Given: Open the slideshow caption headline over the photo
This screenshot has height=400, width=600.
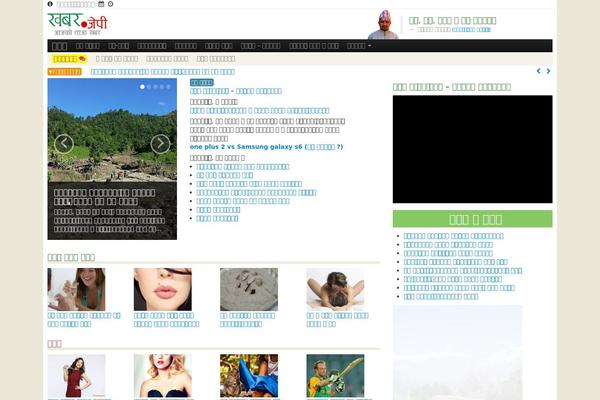Looking at the screenshot, I should point(104,197).
